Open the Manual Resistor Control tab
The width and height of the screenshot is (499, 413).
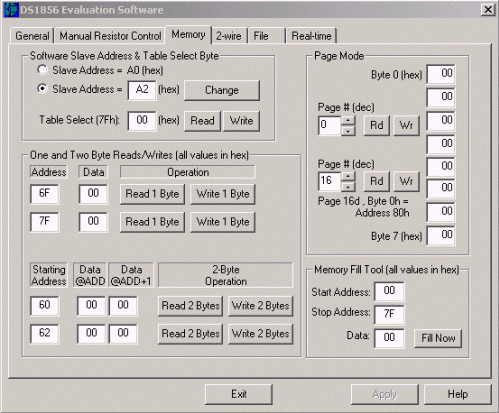click(x=110, y=36)
